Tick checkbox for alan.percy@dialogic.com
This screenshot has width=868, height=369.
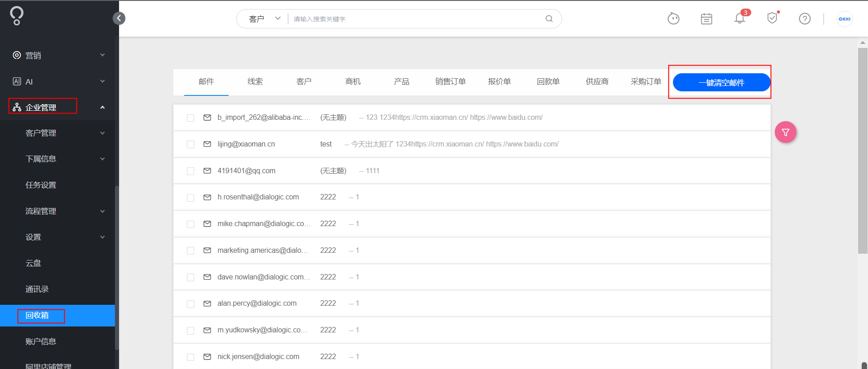pos(191,304)
